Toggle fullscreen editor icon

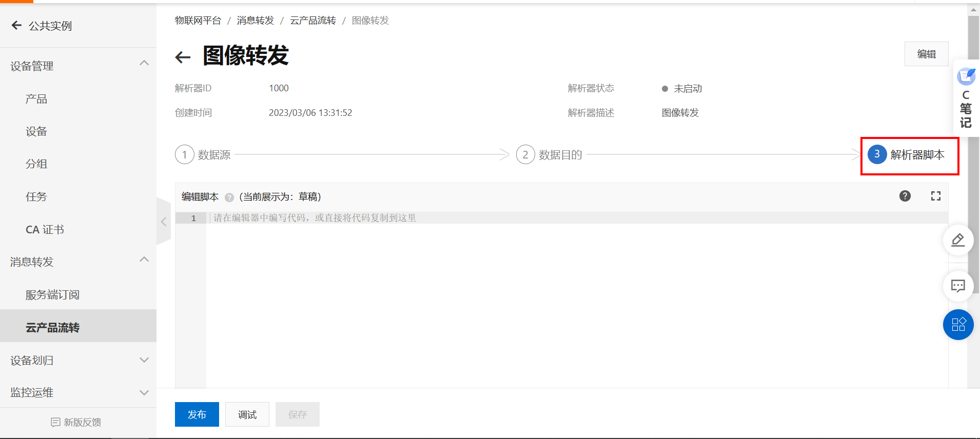click(936, 196)
